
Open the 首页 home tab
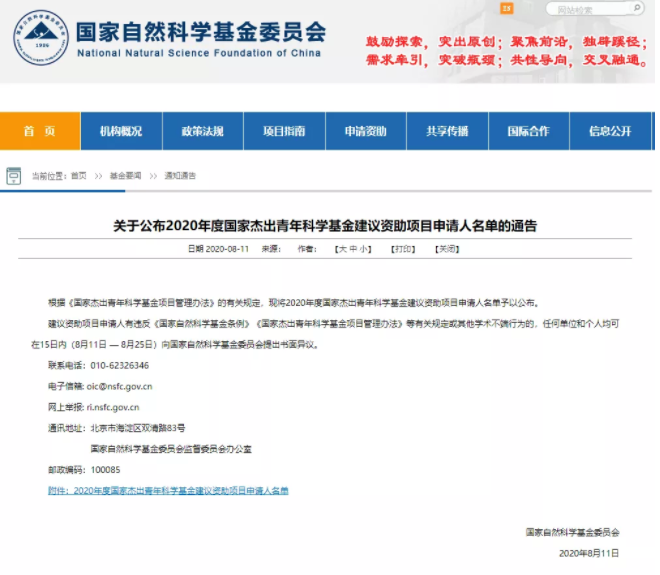pos(40,131)
